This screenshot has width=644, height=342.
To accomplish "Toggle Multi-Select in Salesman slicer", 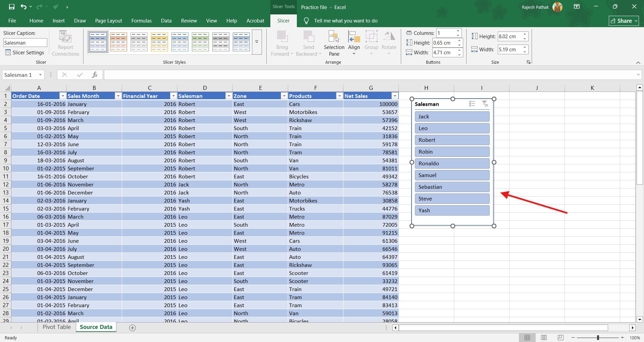I will 472,104.
